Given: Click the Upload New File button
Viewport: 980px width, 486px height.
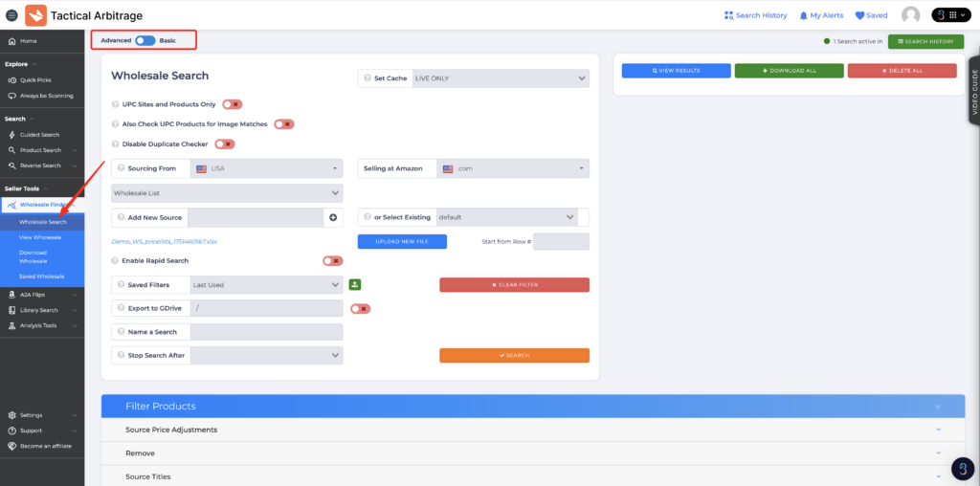Looking at the screenshot, I should 402,242.
